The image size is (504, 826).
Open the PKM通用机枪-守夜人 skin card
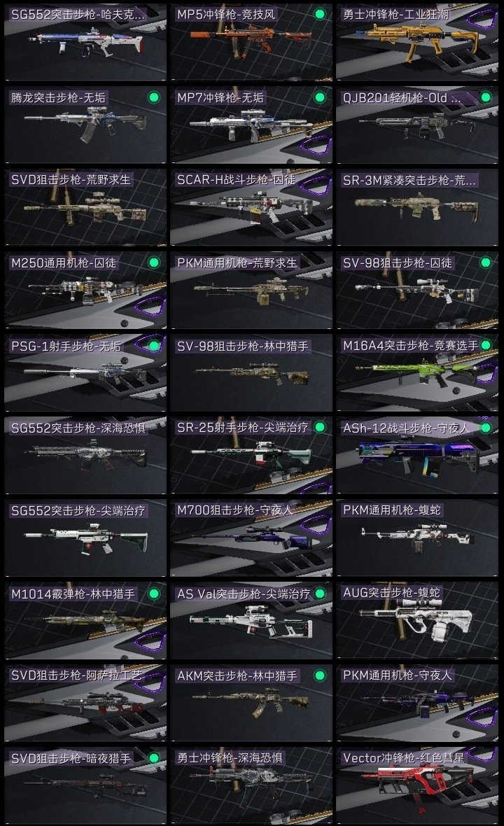tap(417, 703)
